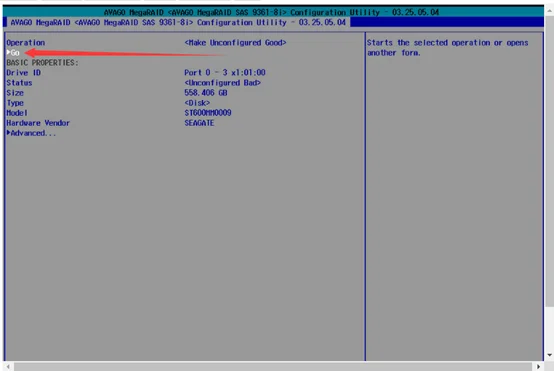Click the SEAGATE hardware vendor value

coord(199,123)
